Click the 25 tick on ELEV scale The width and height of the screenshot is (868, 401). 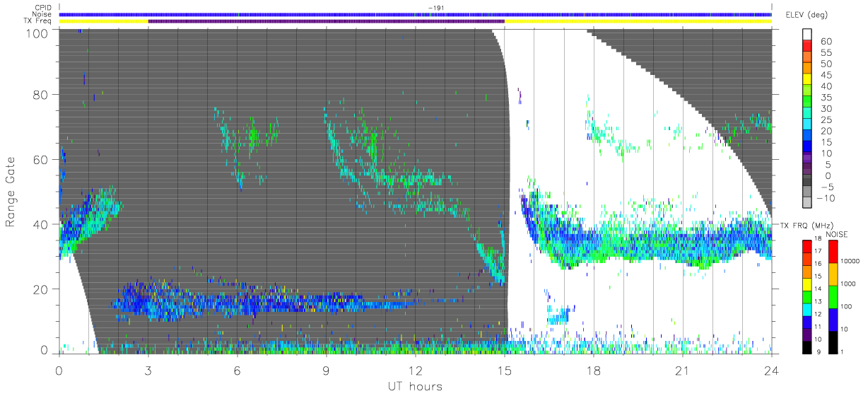point(826,120)
